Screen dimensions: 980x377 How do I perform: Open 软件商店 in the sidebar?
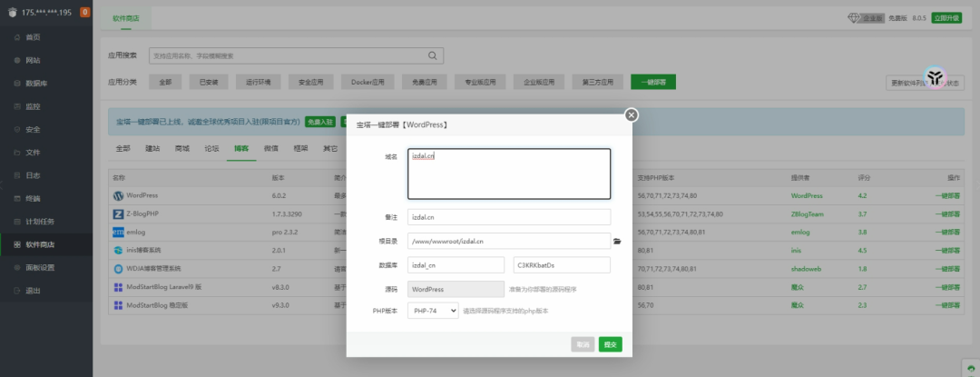pyautogui.click(x=40, y=244)
